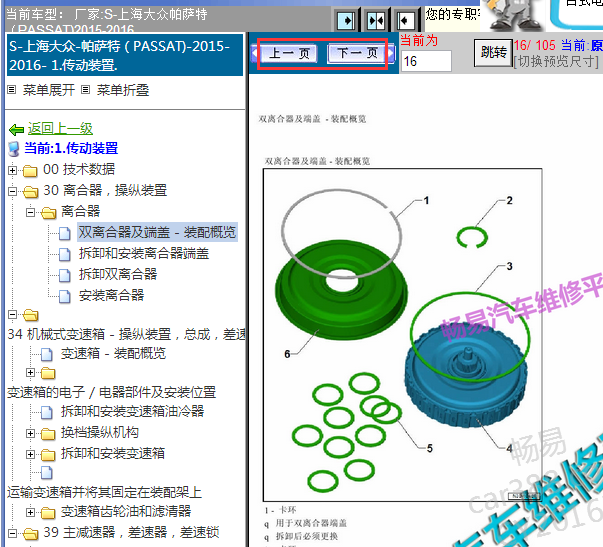Click the page icon of 拆卸和安装变速箱油冷器
This screenshot has width=603, height=547.
click(x=46, y=412)
